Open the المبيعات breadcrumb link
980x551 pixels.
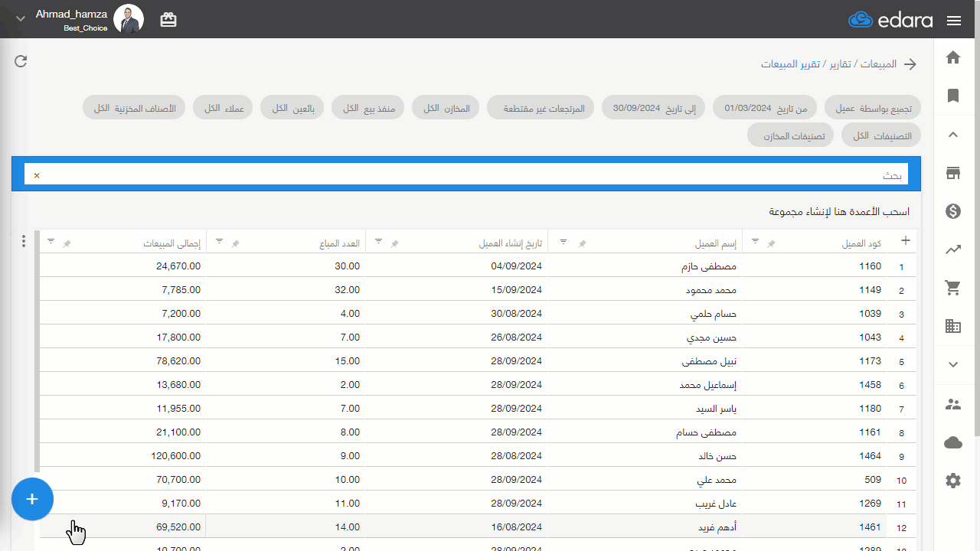tap(878, 64)
